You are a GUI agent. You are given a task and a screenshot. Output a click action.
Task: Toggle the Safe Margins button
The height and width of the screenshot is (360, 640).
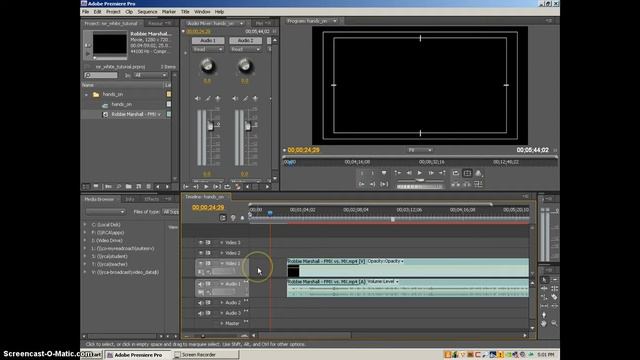[467, 173]
